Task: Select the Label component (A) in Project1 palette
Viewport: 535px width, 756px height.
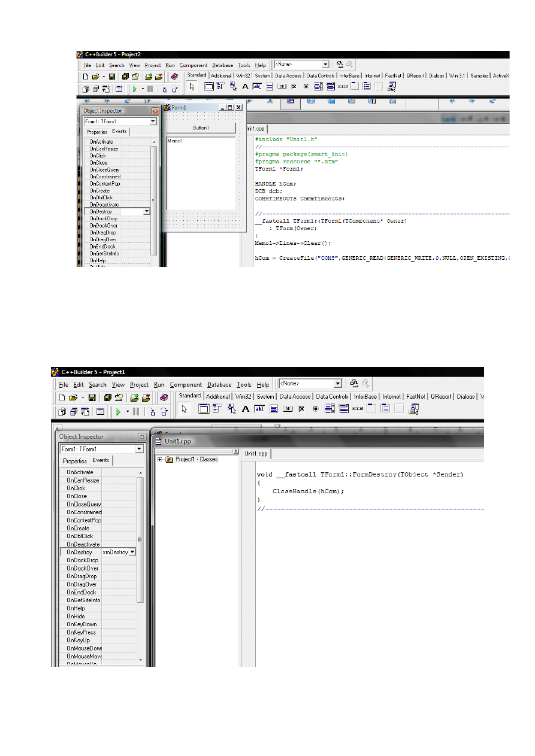Action: tap(245, 409)
